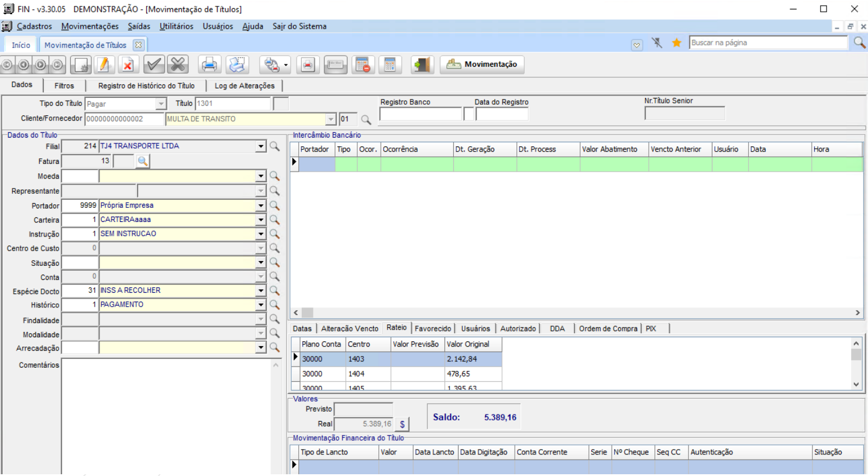This screenshot has height=476, width=868.
Task: Click the dollar sign button beside Real
Action: (x=402, y=424)
